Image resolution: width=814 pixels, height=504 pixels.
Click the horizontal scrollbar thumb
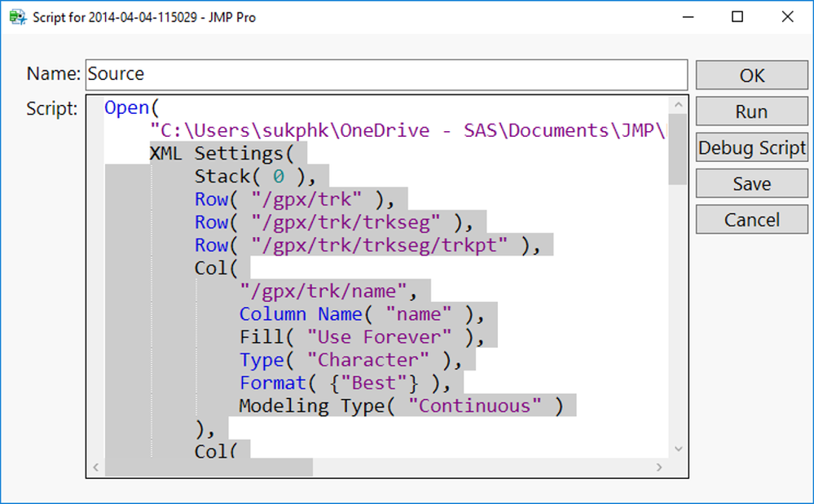tap(209, 467)
